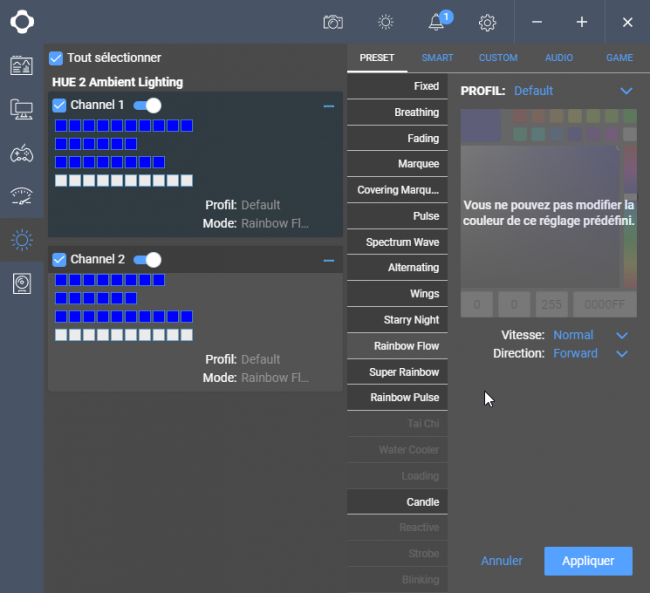
Task: Uncheck the Channel 2 checkbox
Action: coord(59,260)
